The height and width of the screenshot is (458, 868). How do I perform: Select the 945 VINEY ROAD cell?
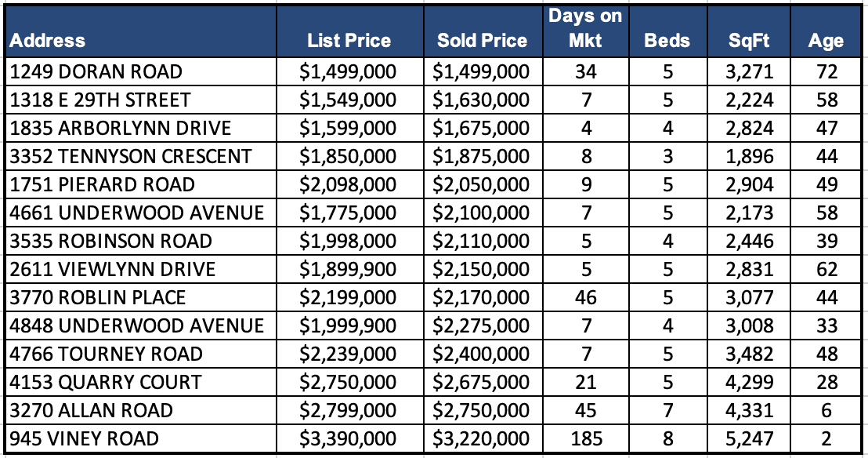(85, 439)
